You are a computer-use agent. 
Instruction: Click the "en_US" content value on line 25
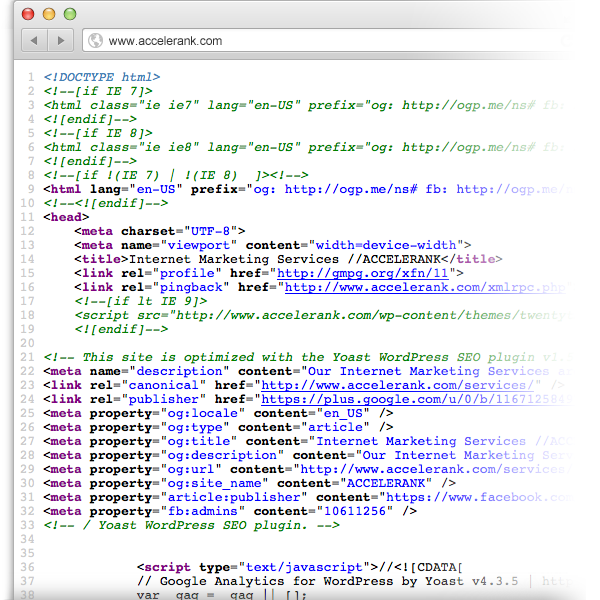[343, 414]
